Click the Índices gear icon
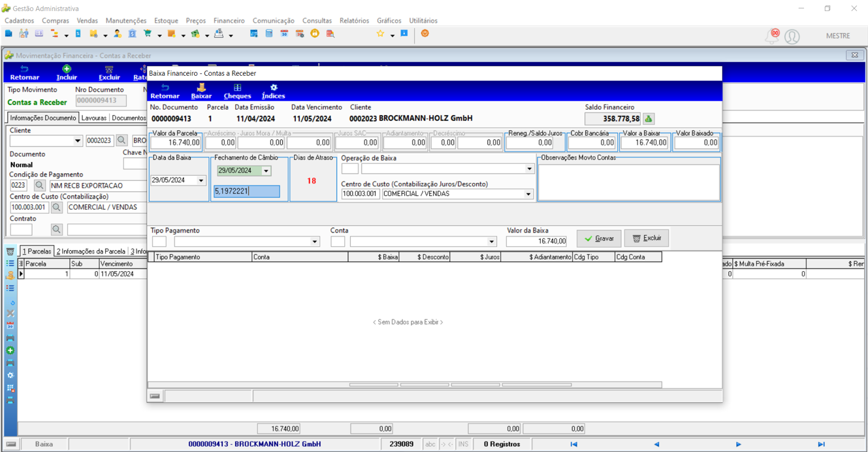This screenshot has height=452, width=868. pyautogui.click(x=274, y=88)
